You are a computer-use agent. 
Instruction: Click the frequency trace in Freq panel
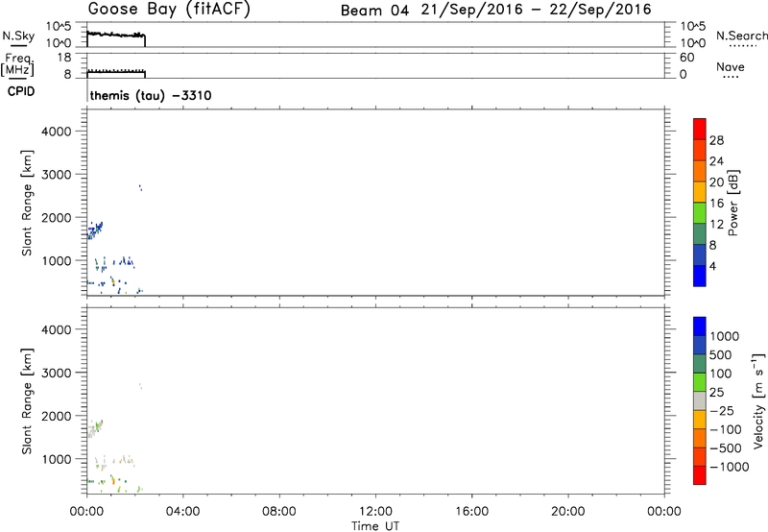[116, 72]
